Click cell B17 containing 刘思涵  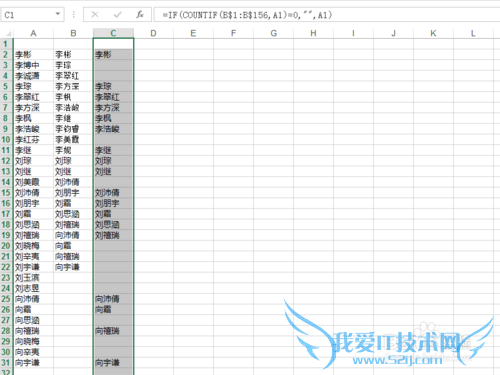[73, 214]
